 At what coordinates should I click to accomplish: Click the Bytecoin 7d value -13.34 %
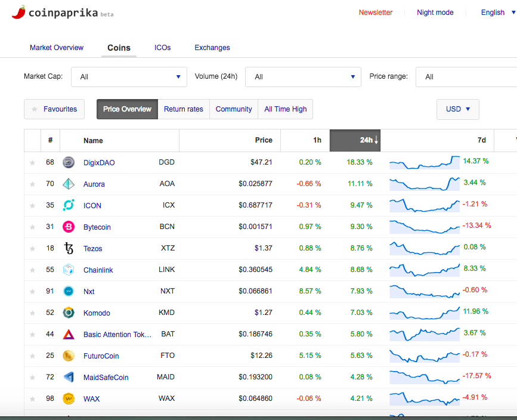[476, 226]
